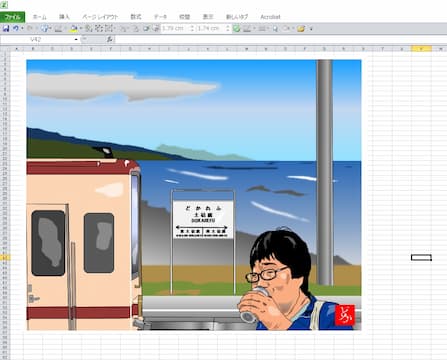
Task: Click the greyed Redo icon
Action: [29, 29]
